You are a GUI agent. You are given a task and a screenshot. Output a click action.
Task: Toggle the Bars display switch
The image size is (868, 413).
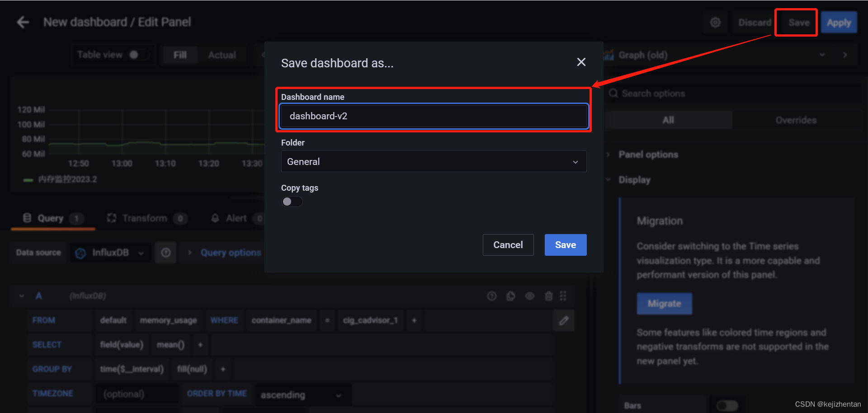(727, 406)
